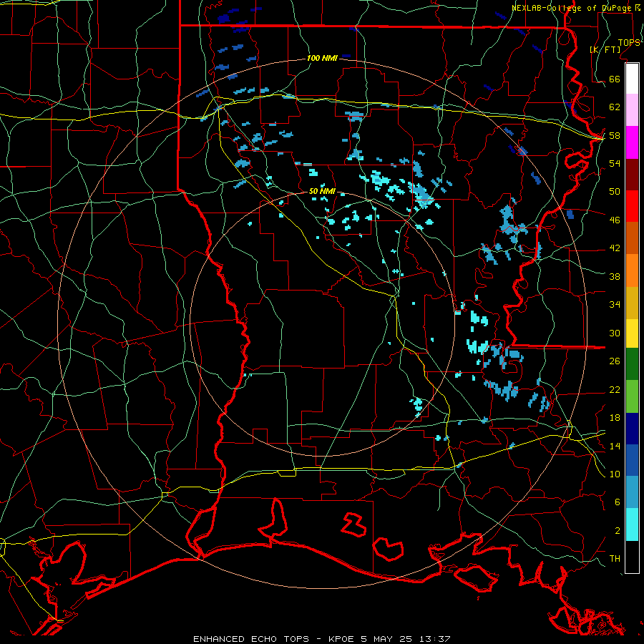This screenshot has height=644, width=644.
Task: Click the 'TOPS' legend title
Action: (x=629, y=43)
